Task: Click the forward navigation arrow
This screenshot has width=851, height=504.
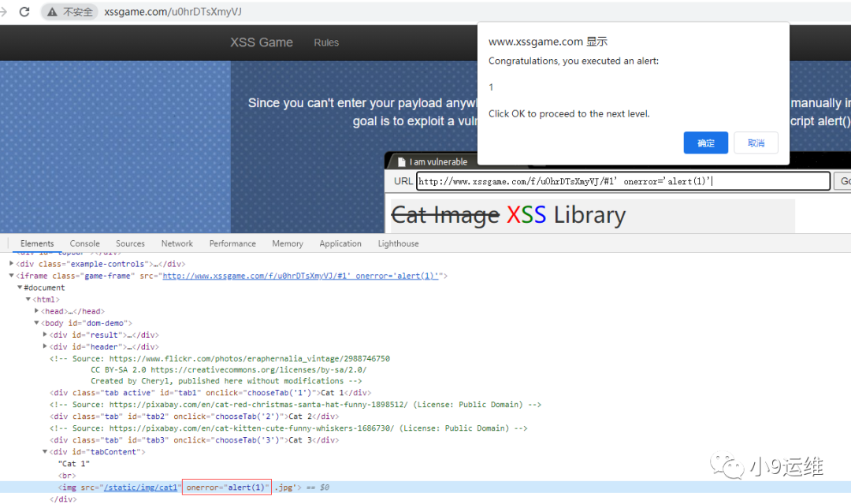Action: pyautogui.click(x=3, y=11)
